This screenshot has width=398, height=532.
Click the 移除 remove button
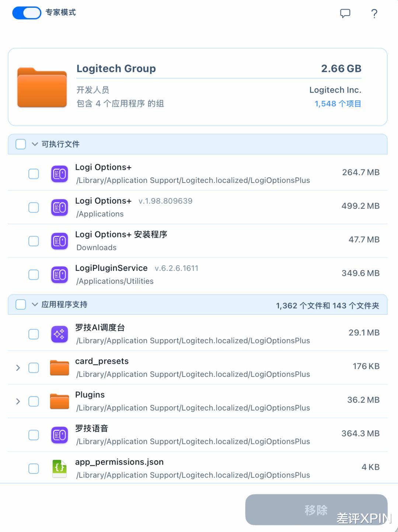(316, 510)
